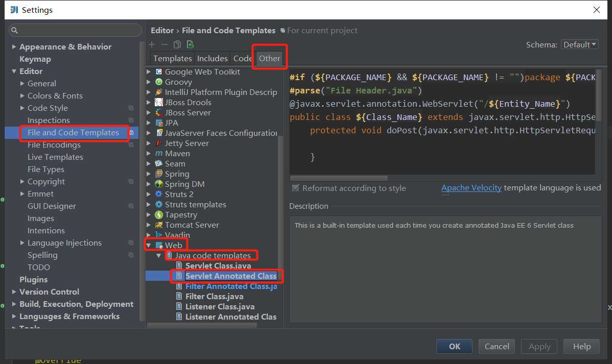Viewport: 612px width, 364px height.
Task: Click the settings search input field
Action: (x=75, y=30)
